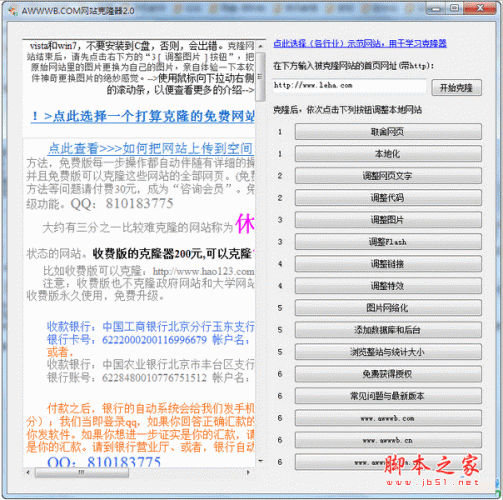Maximize the AWWWB.COM window
Screen dimensions: 503x500
point(454,8)
